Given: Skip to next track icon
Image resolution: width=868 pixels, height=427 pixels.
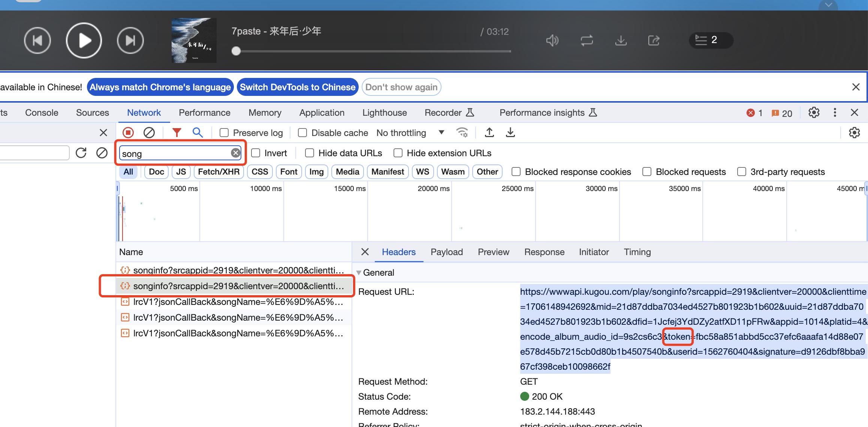Looking at the screenshot, I should (x=130, y=40).
